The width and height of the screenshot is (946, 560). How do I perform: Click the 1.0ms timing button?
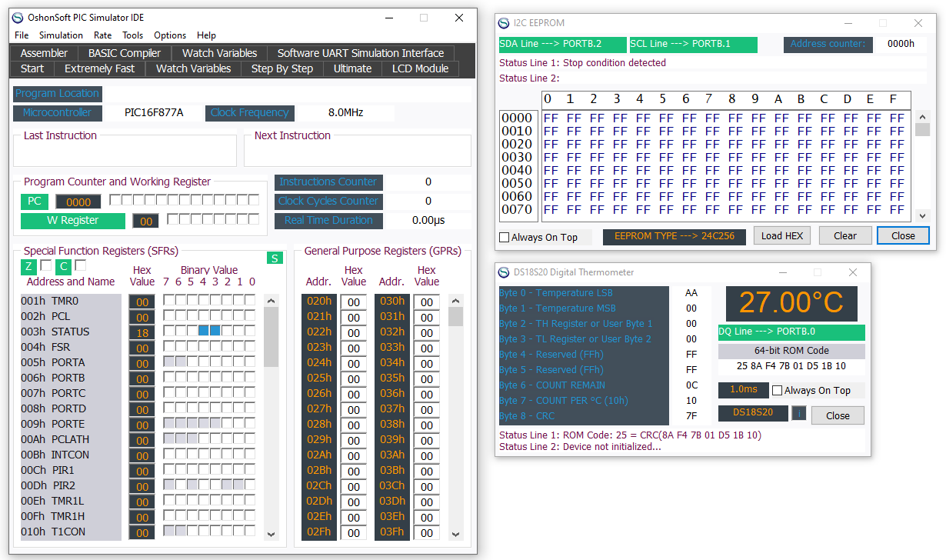coord(744,390)
